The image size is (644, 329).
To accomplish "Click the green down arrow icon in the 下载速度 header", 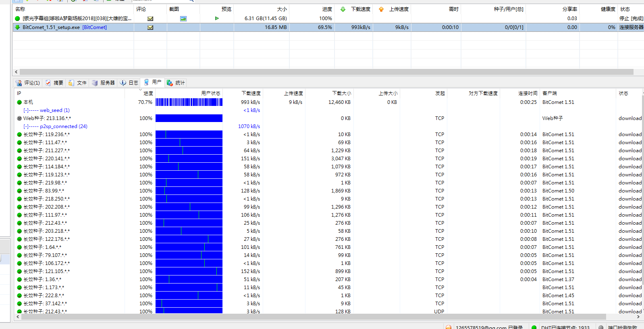I will click(343, 9).
